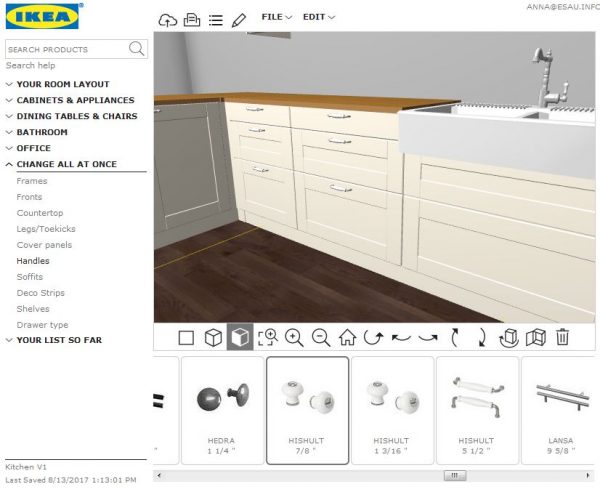Open the EDIT dropdown menu
The height and width of the screenshot is (492, 600).
[319, 17]
